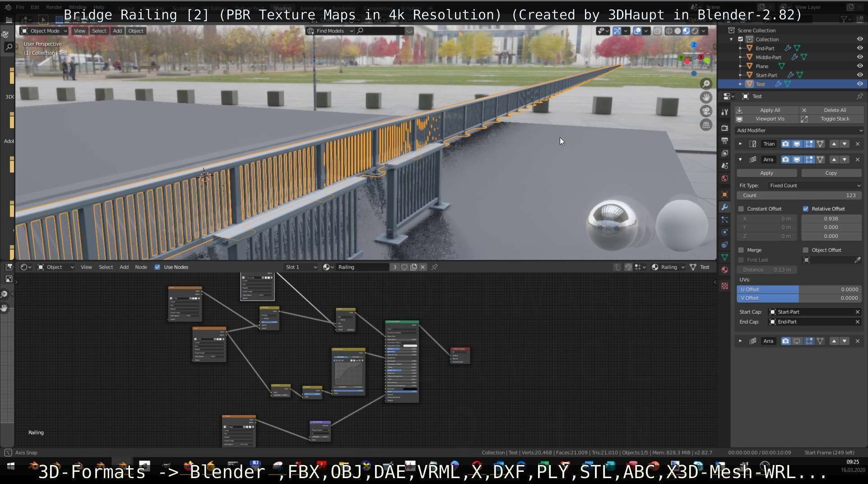Duplicate the Railing material with new-material icon

(413, 267)
